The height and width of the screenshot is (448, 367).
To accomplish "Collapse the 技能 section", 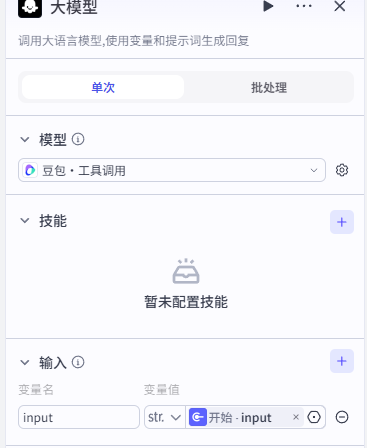I will pyautogui.click(x=25, y=221).
